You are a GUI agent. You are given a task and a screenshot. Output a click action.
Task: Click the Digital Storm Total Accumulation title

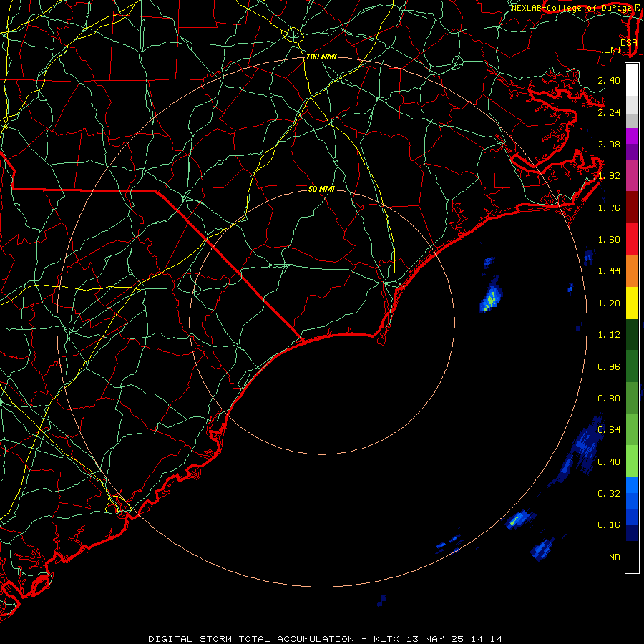point(251,639)
